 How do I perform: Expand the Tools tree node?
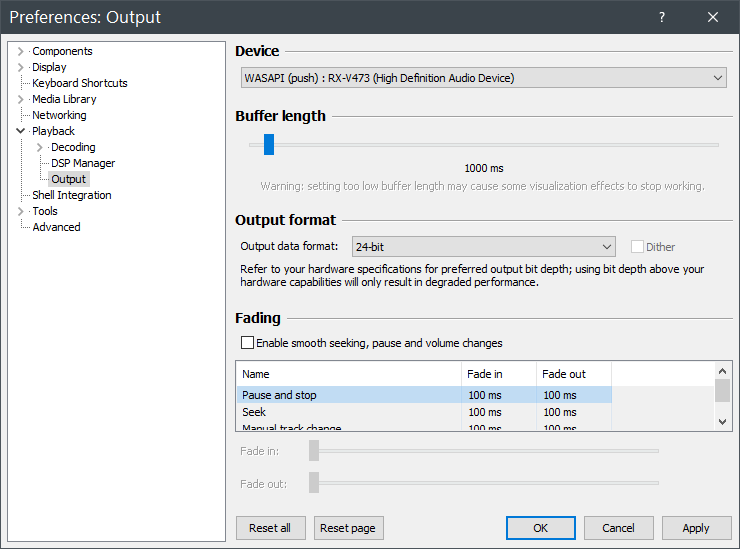tap(20, 211)
